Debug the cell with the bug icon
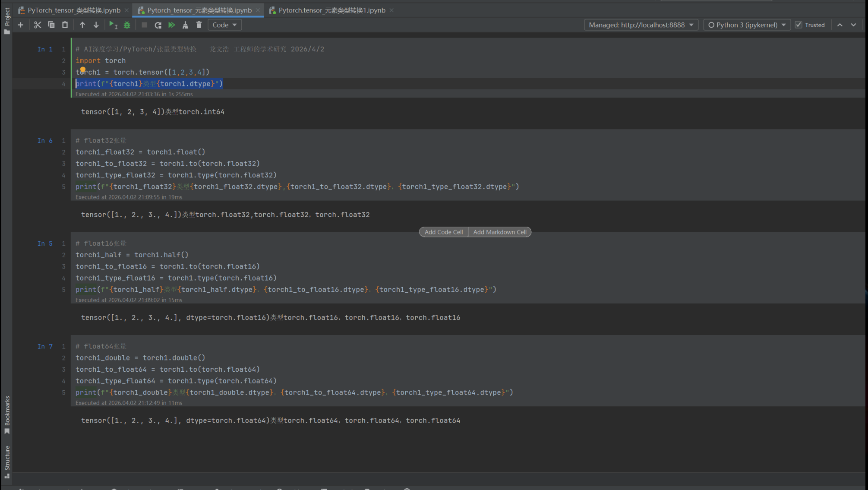Viewport: 868px width, 490px height. [127, 25]
